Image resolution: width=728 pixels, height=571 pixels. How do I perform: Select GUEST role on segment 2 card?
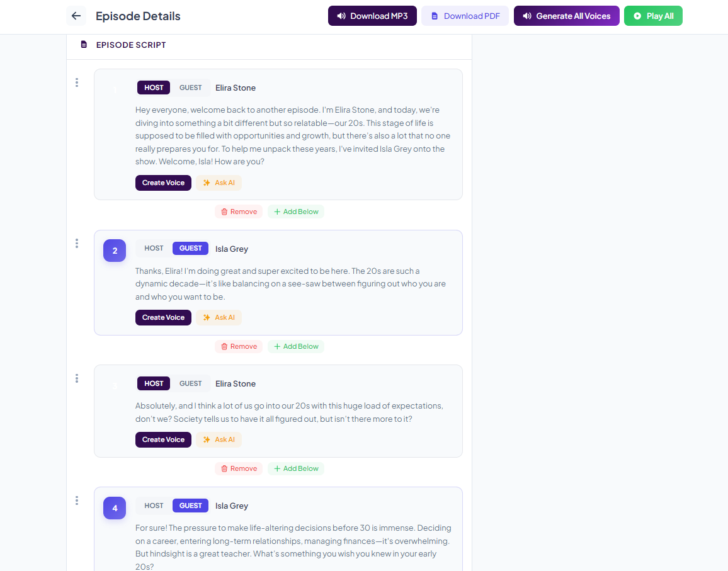tap(190, 249)
